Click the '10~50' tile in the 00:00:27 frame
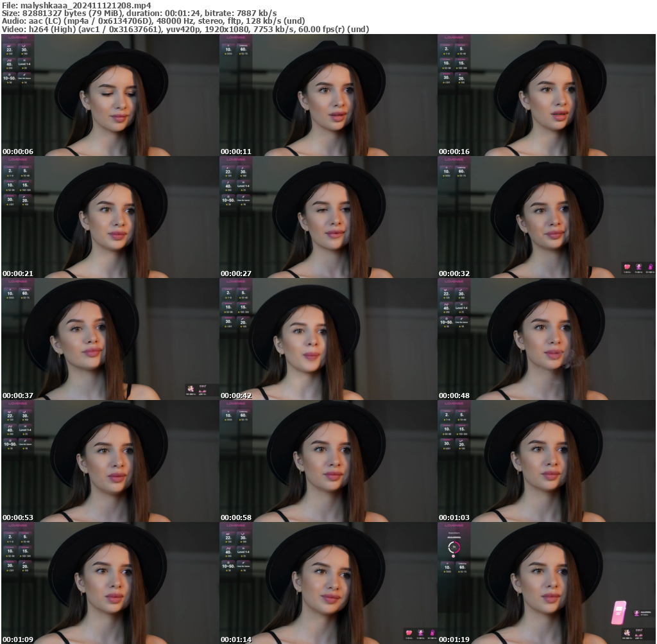The image size is (657, 644). [228, 201]
